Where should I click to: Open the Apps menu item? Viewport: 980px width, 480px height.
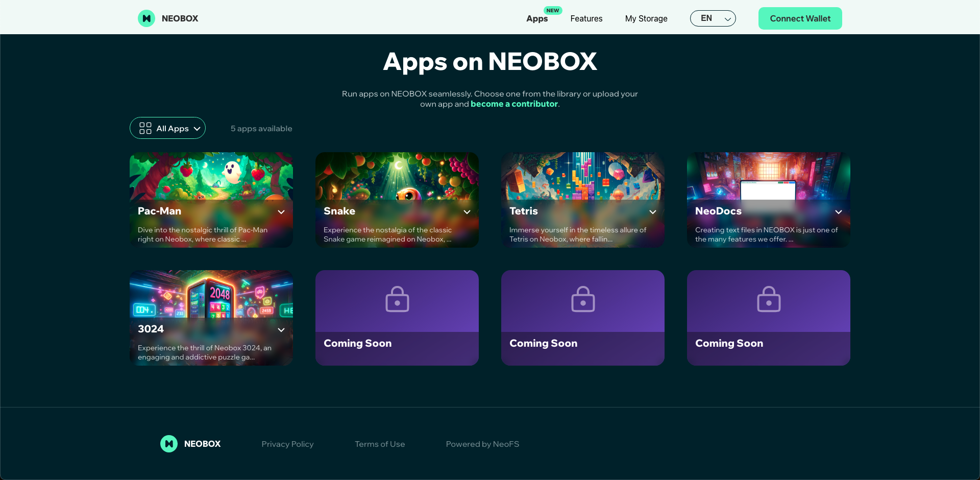click(x=537, y=19)
